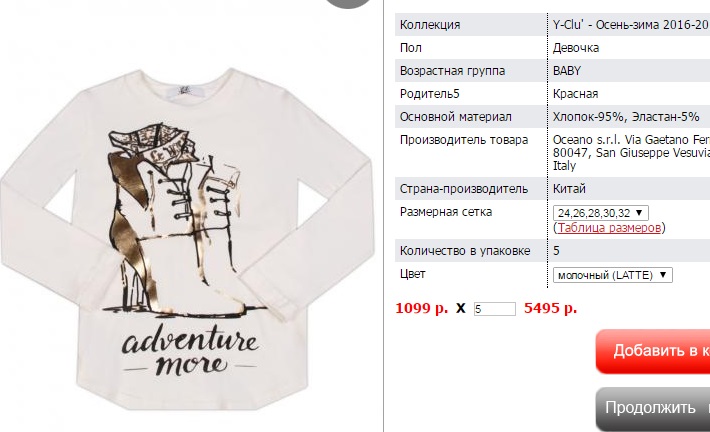Screen dimensions: 710x432
Task: Click the unit price 1099 р.
Action: (422, 308)
